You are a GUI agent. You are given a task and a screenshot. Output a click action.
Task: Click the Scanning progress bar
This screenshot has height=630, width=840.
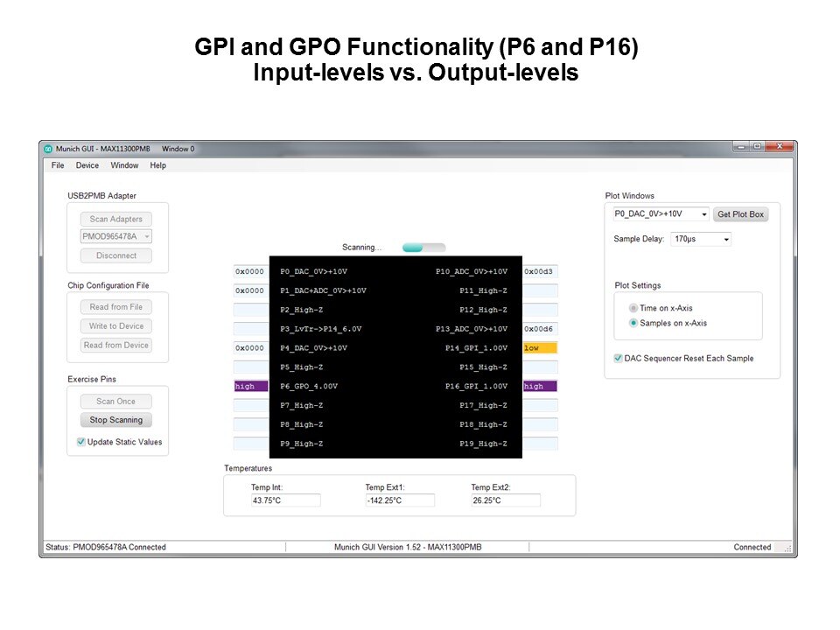click(423, 248)
